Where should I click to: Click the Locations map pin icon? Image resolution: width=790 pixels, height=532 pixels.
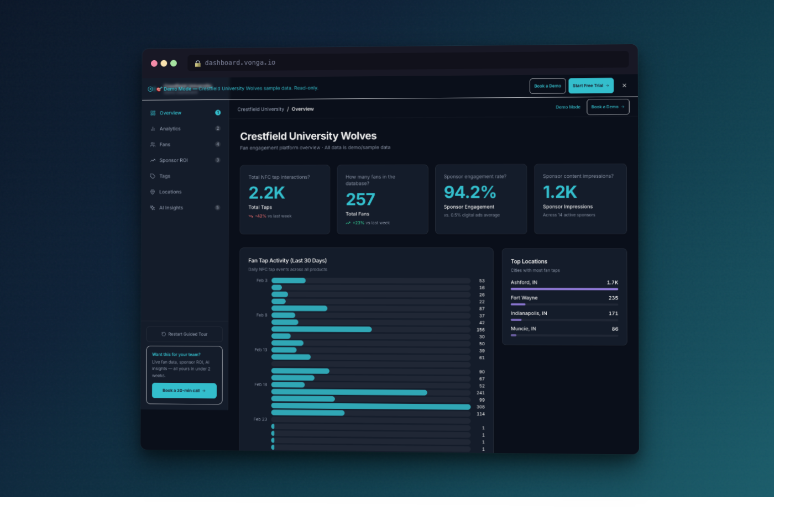pyautogui.click(x=153, y=192)
